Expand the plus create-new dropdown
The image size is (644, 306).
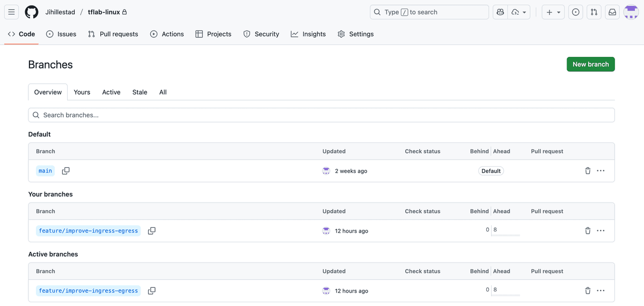(x=553, y=12)
